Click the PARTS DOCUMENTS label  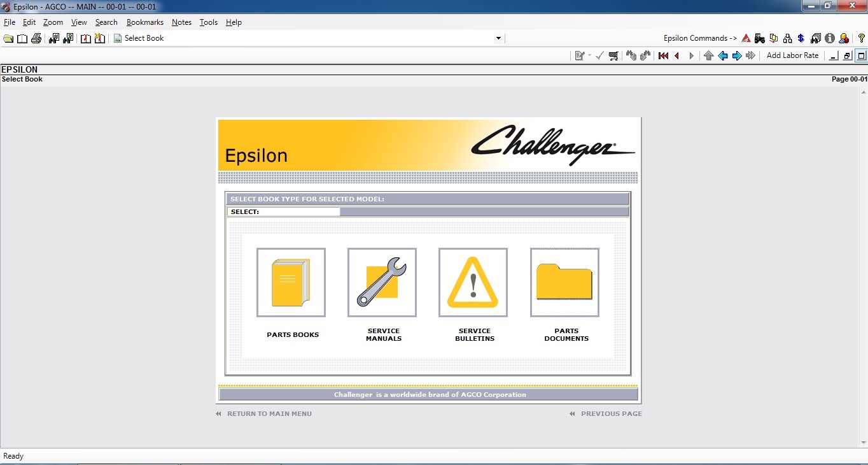click(566, 334)
